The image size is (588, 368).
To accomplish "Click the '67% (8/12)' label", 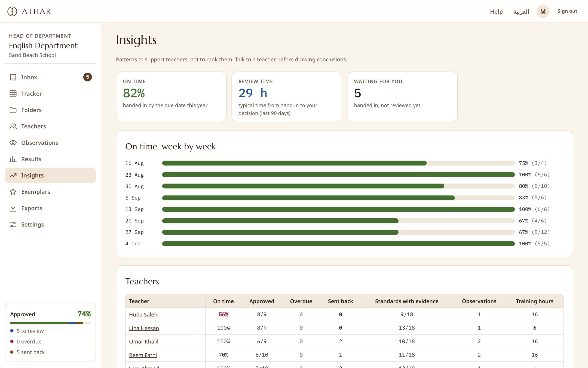I will (534, 232).
